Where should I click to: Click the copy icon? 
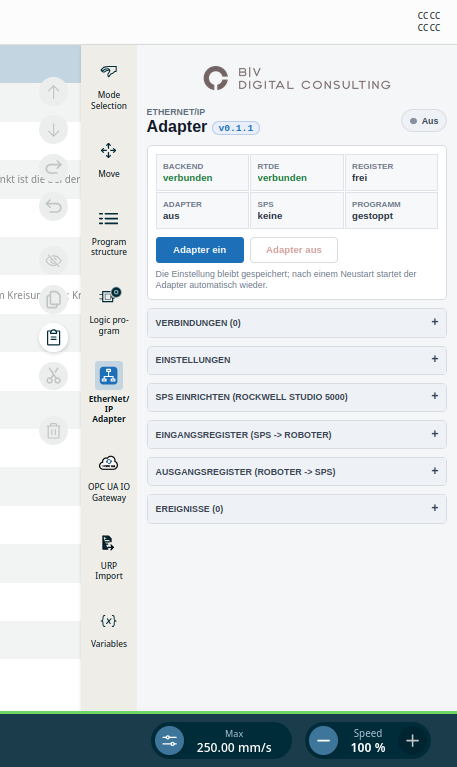tap(53, 299)
